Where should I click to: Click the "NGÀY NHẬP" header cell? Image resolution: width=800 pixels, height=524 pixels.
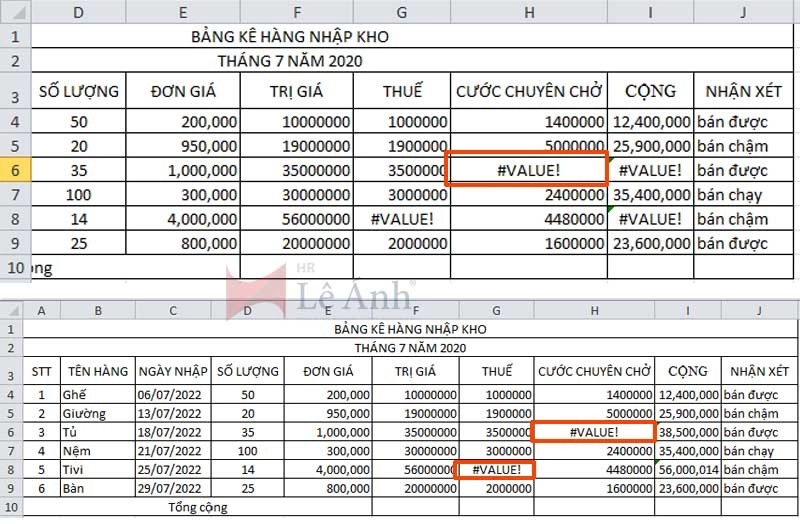pos(172,371)
